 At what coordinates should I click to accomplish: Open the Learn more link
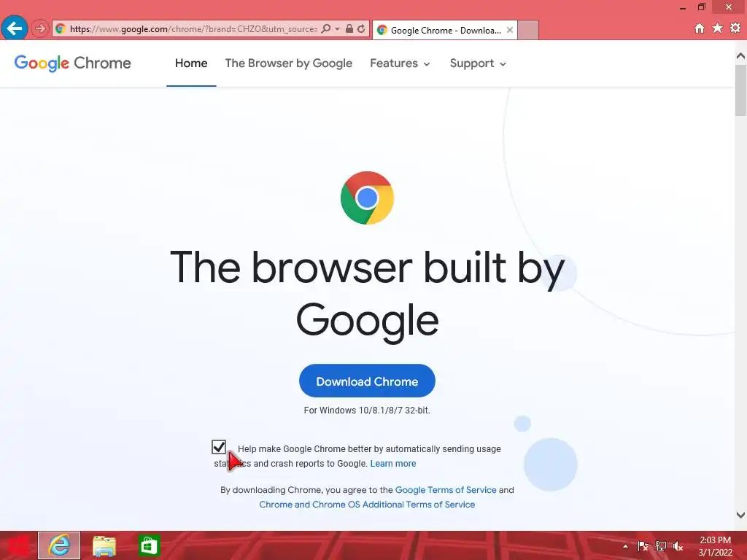click(393, 463)
